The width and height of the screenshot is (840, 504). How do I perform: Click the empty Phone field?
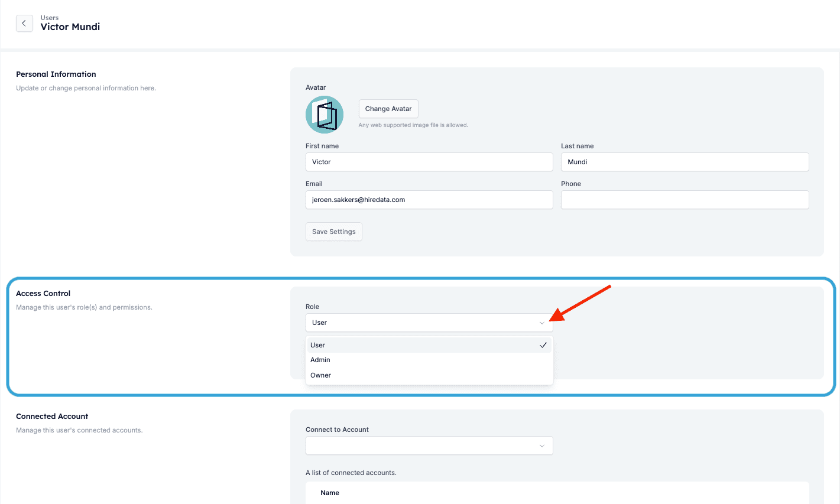coord(685,200)
